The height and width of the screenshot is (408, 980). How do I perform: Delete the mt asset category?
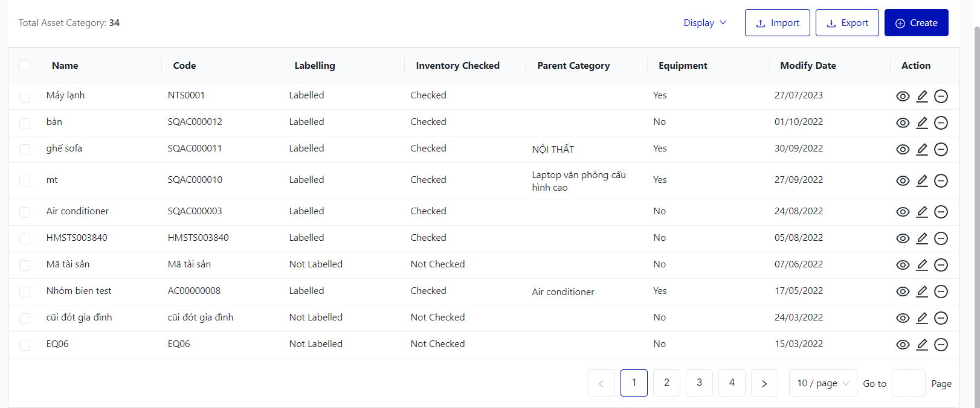(941, 180)
